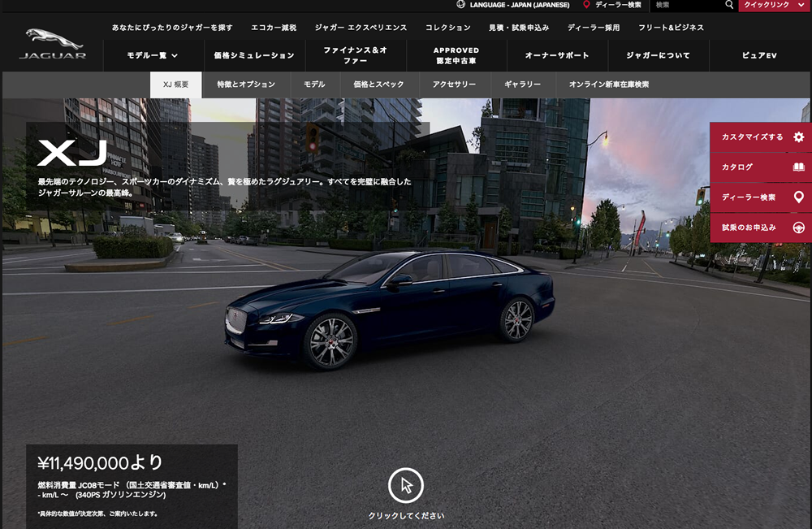Screen dimensions: 812x529
Task: Click the ¥11,490,000より price text
Action: click(101, 462)
